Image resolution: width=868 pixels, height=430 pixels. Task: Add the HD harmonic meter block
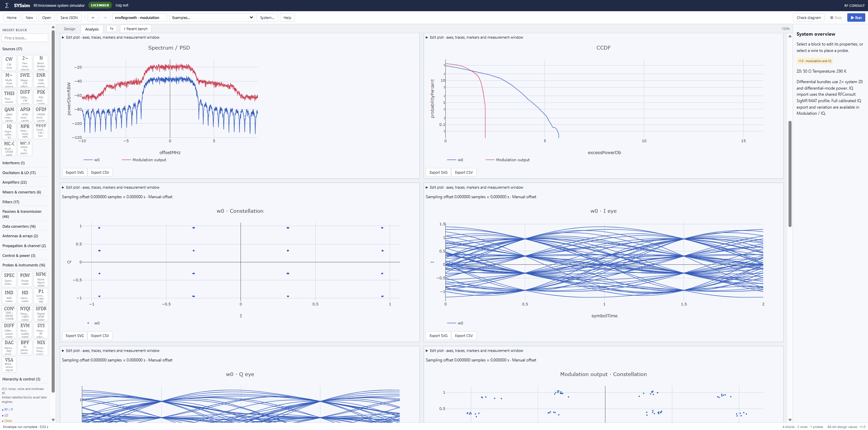[x=25, y=296]
